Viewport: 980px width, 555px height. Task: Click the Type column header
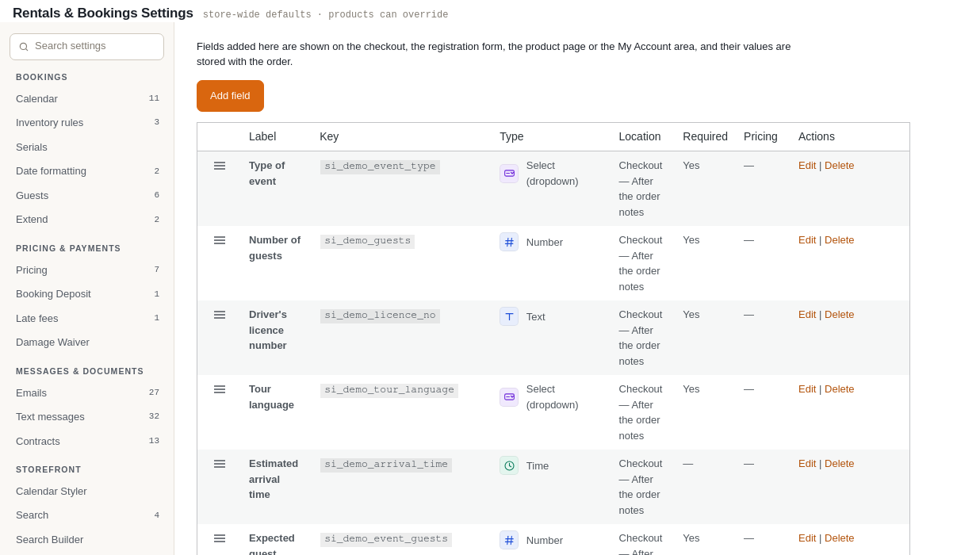(x=511, y=136)
